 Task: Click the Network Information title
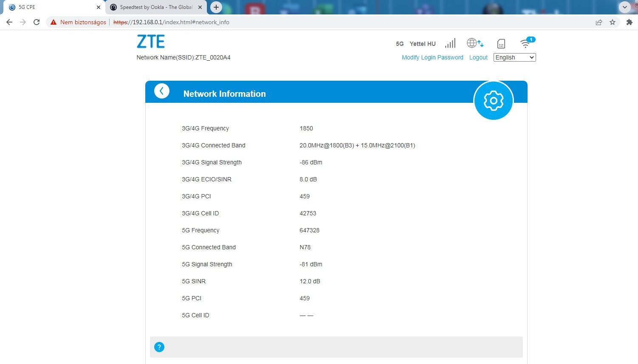click(x=225, y=94)
